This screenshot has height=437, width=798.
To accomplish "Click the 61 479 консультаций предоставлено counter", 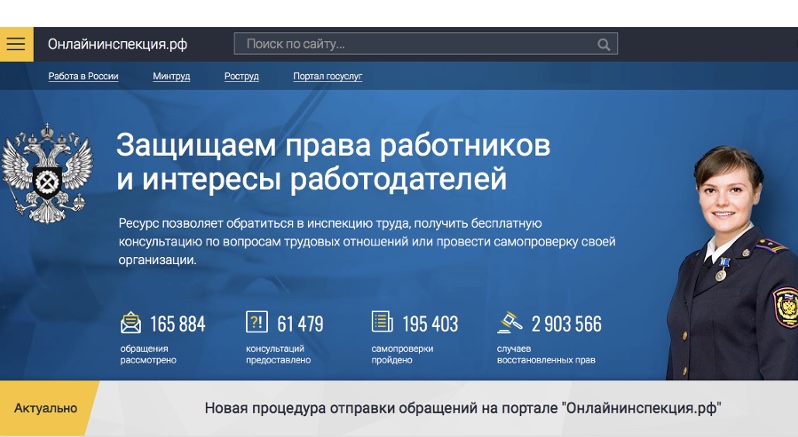I will [285, 338].
